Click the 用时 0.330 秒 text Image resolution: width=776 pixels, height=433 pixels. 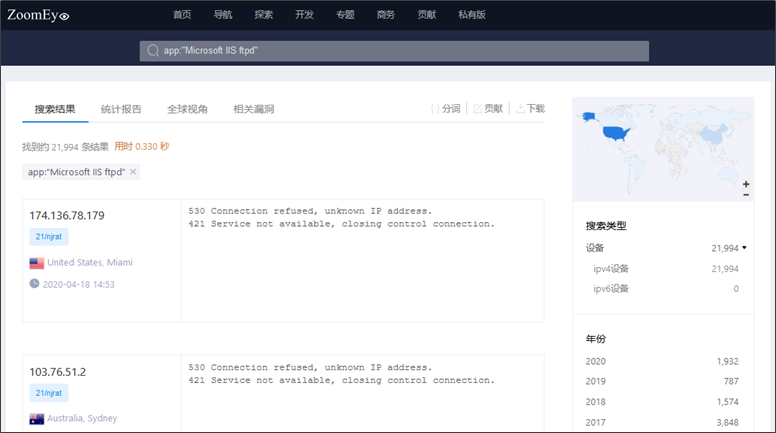tap(142, 146)
